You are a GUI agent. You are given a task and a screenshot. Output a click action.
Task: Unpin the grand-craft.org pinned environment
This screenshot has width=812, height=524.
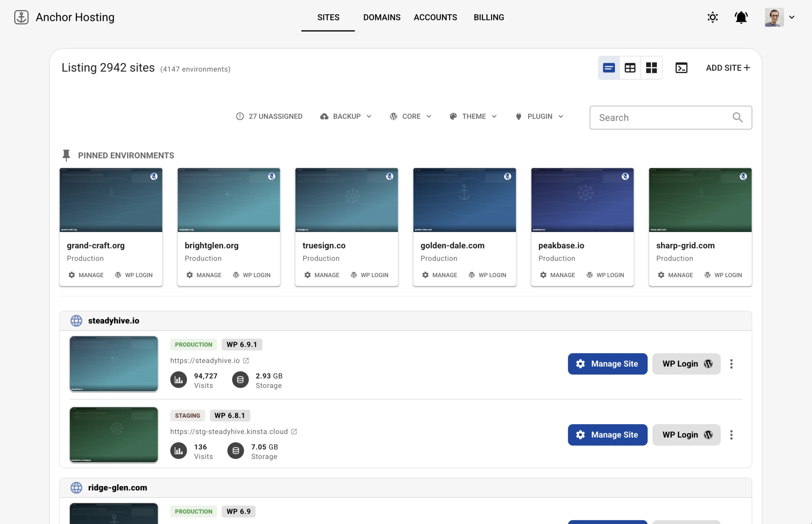click(x=154, y=176)
